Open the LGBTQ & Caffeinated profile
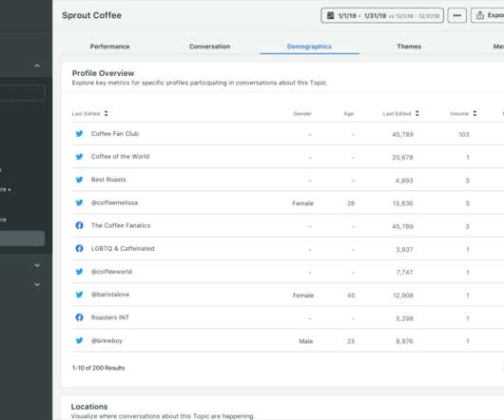504x420 pixels. pos(123,249)
